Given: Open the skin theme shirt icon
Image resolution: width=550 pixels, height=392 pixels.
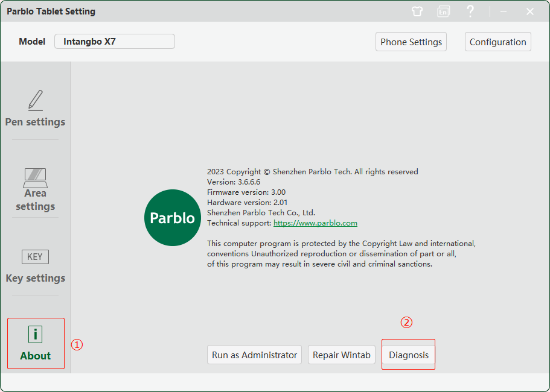Looking at the screenshot, I should point(417,11).
